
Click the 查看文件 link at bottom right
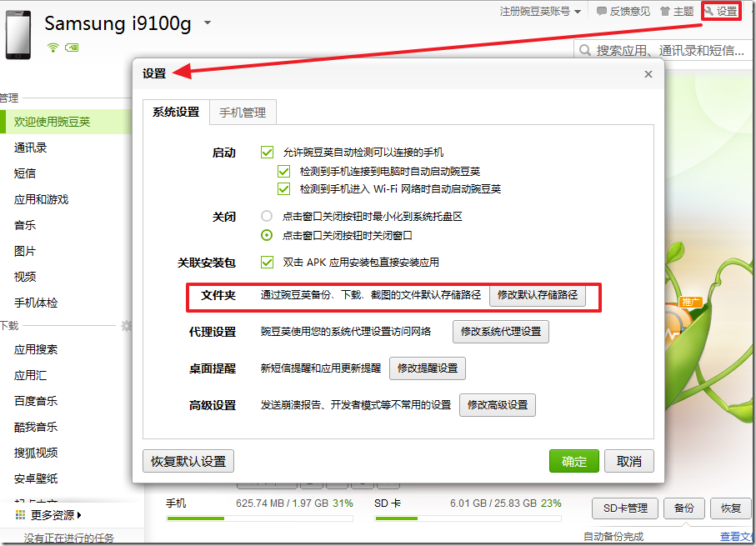(x=738, y=536)
